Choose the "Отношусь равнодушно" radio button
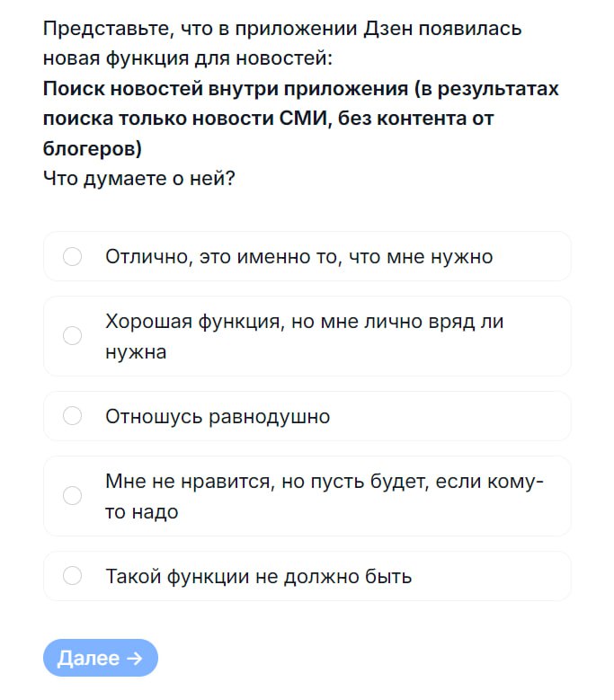 point(73,416)
